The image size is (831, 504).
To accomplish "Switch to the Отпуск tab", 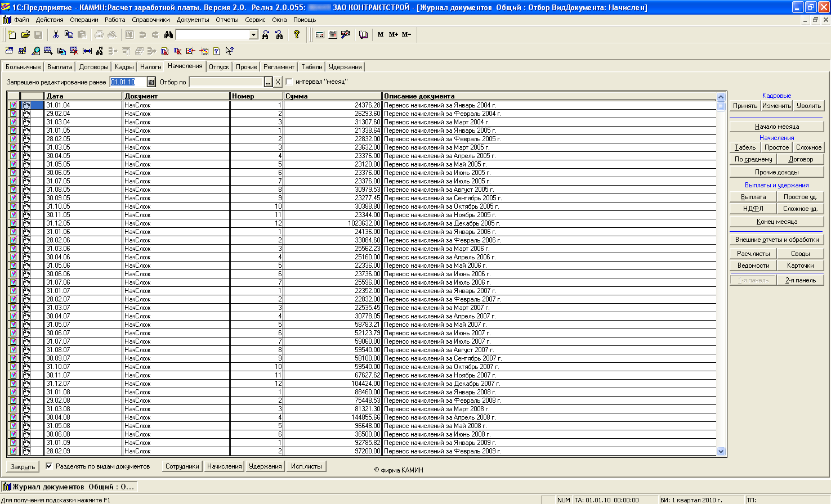I will pyautogui.click(x=219, y=67).
